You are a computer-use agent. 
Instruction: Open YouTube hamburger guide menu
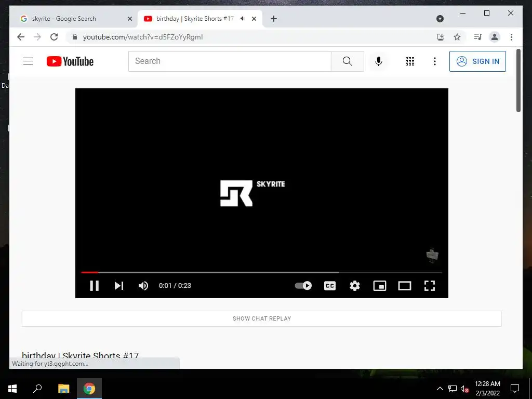28,61
